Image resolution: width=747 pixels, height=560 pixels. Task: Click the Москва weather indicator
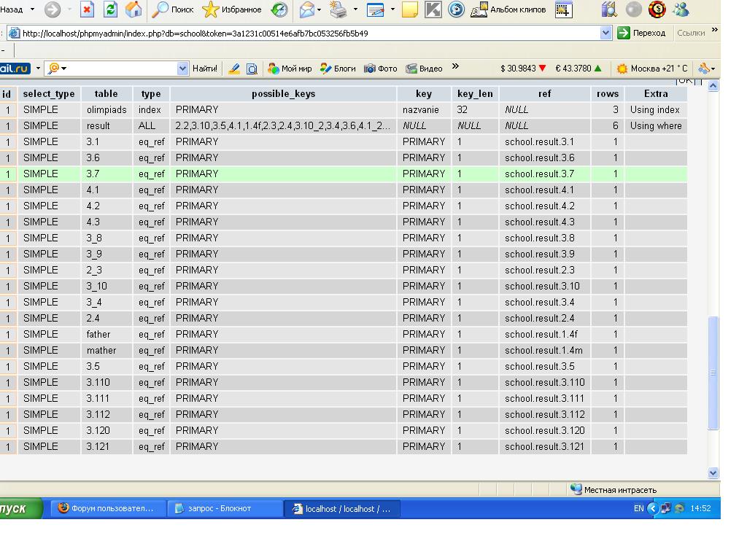pos(652,69)
